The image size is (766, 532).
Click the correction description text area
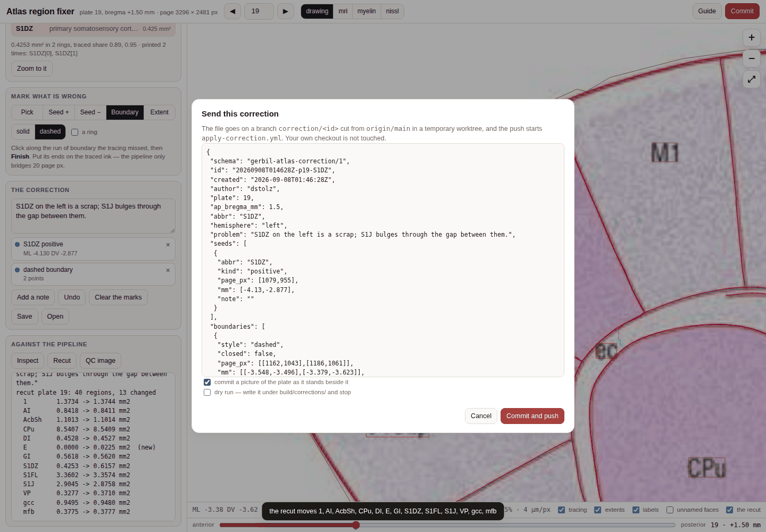[x=93, y=216]
